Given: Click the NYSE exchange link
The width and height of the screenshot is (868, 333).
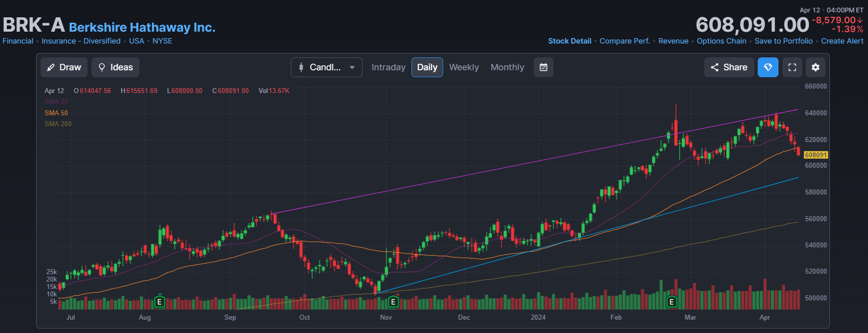Looking at the screenshot, I should 162,41.
